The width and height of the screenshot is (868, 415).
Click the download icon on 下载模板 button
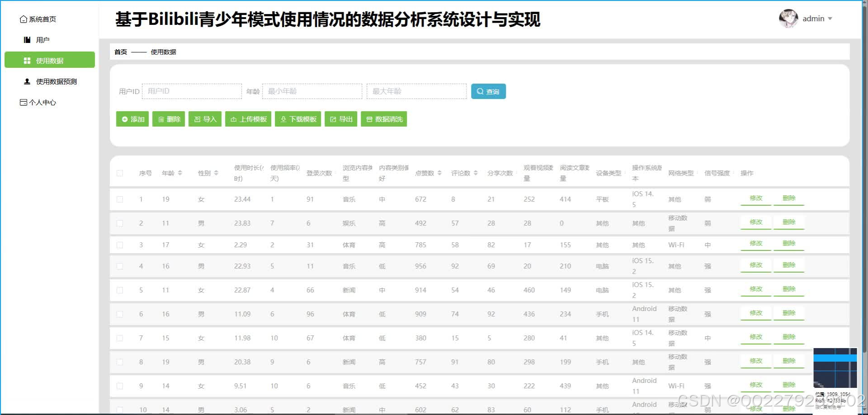pos(283,119)
